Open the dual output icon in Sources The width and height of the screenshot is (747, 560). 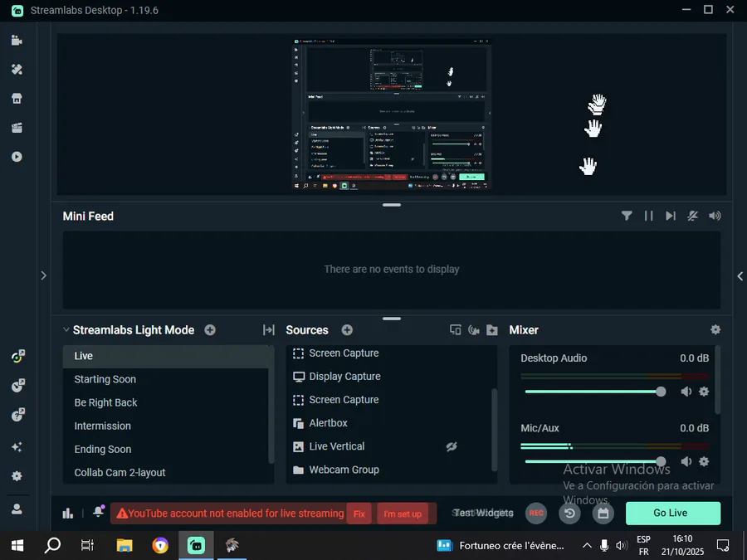coord(456,330)
